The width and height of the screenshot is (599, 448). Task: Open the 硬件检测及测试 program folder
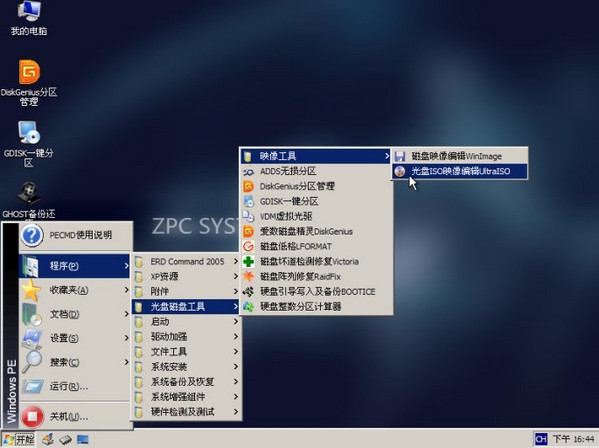pyautogui.click(x=186, y=412)
